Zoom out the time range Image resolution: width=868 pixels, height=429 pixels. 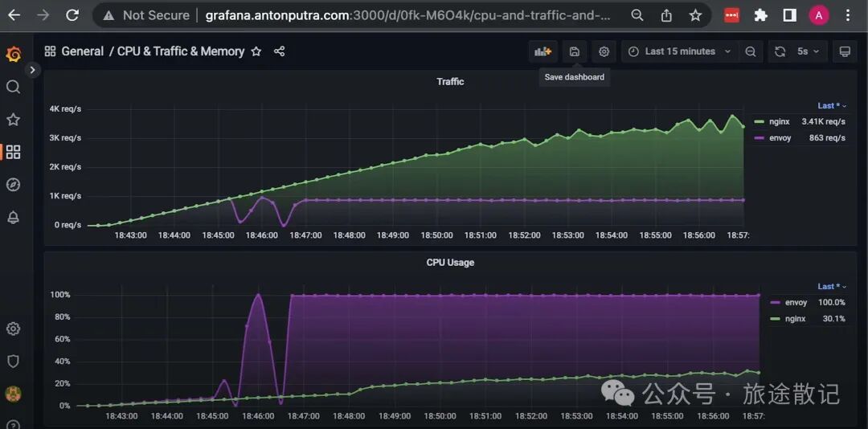point(751,51)
